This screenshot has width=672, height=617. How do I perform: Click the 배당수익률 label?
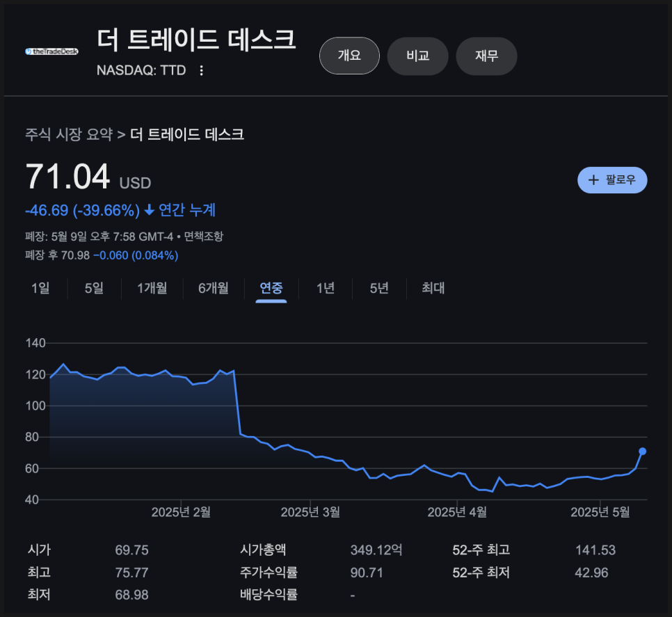269,595
